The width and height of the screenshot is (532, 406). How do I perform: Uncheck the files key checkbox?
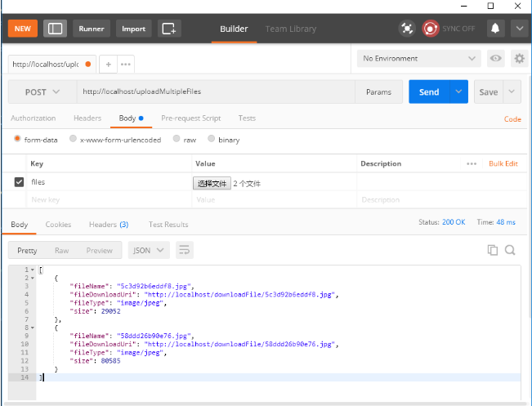[19, 182]
